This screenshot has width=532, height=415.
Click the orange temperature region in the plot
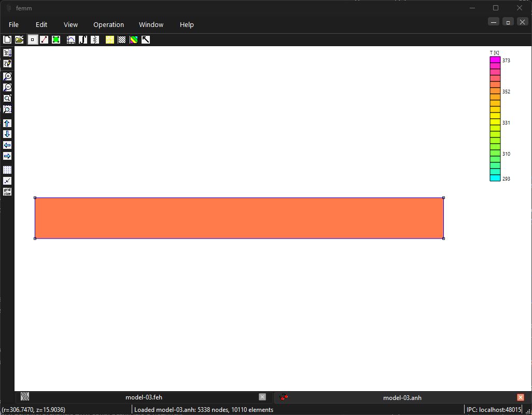click(239, 218)
